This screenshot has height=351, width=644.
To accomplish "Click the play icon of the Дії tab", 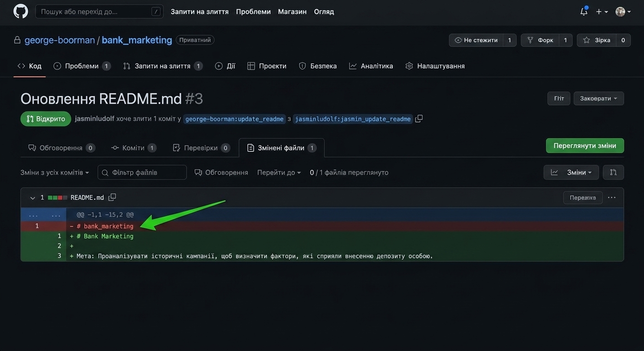I will point(219,66).
